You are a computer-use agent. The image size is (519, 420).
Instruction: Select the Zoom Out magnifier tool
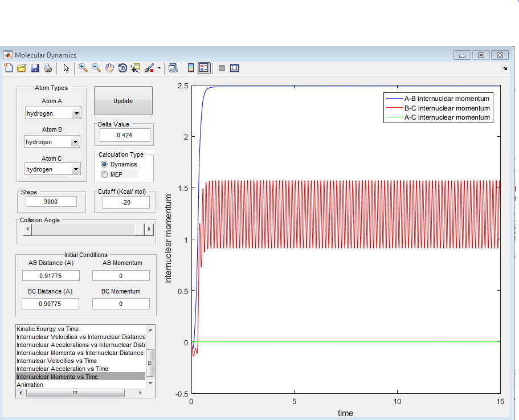(96, 68)
